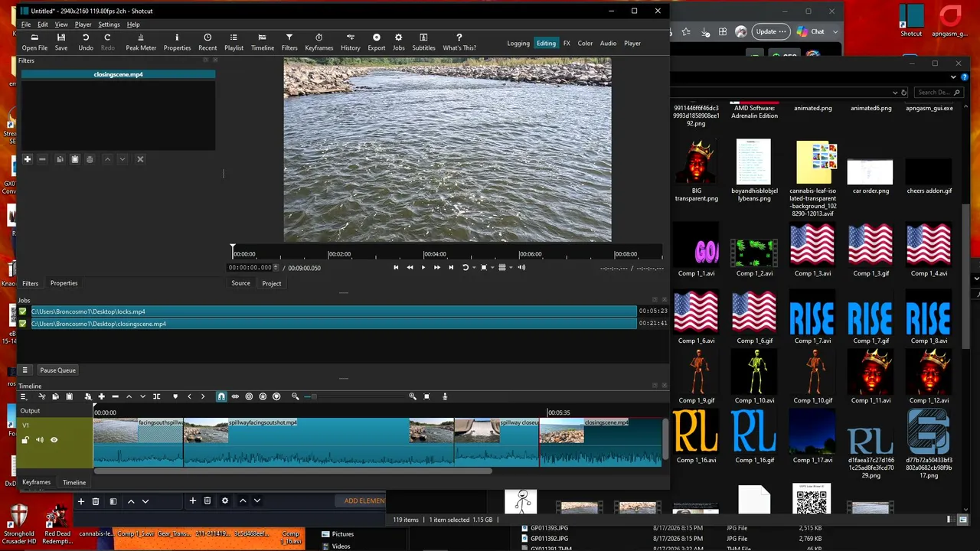Click the Filters funnel toolbar icon
The image size is (980, 551).
[x=289, y=42]
